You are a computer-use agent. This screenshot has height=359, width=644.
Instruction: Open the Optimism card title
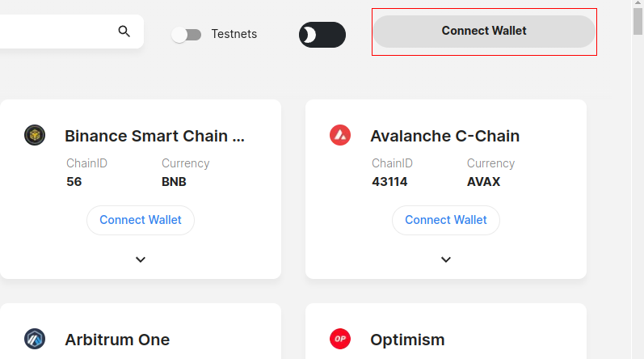(407, 340)
